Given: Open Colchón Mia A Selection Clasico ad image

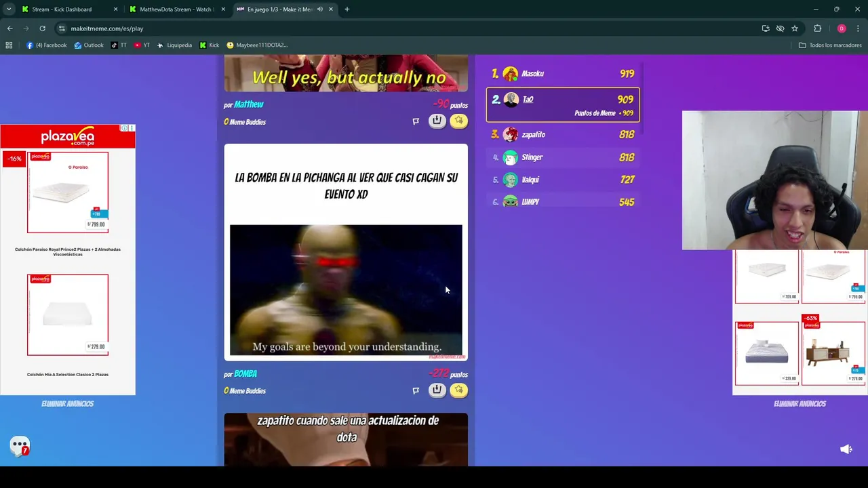Looking at the screenshot, I should pyautogui.click(x=68, y=314).
